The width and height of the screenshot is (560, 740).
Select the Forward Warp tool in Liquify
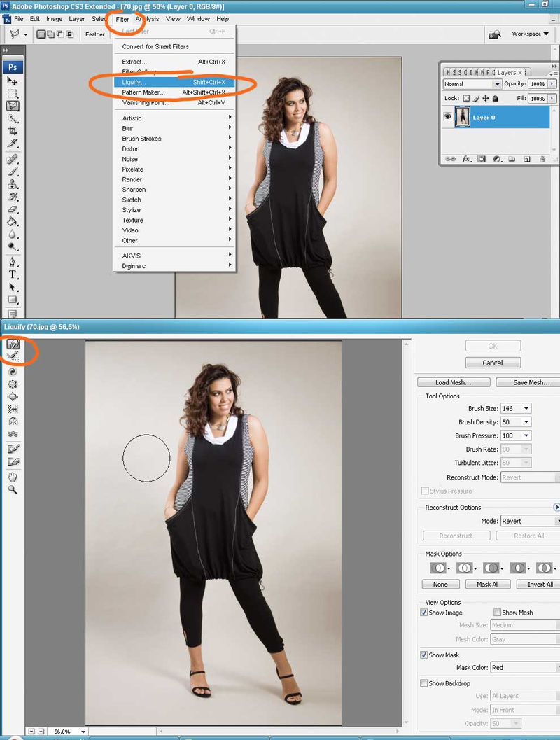tap(13, 344)
